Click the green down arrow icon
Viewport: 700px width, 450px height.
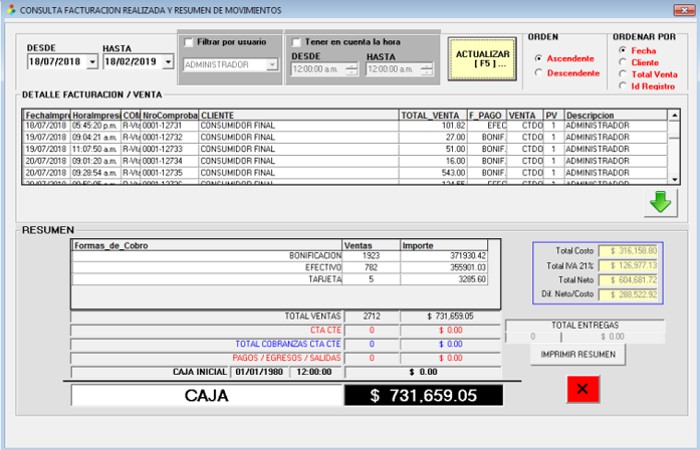click(659, 201)
